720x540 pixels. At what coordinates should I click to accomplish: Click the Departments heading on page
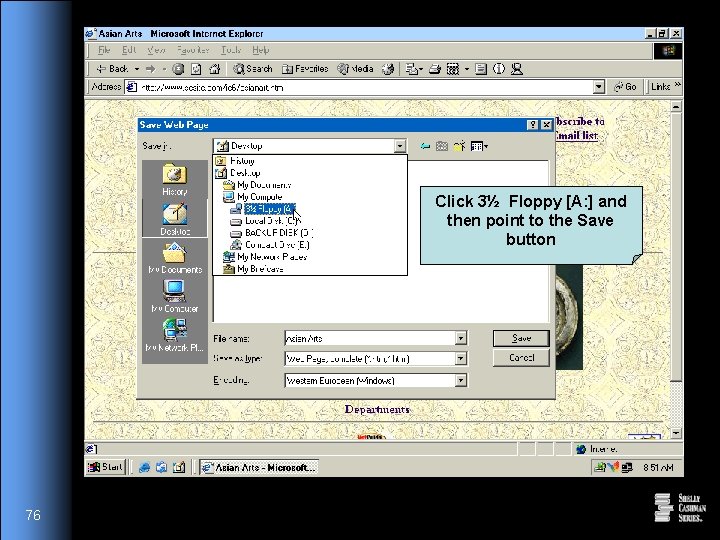(377, 409)
